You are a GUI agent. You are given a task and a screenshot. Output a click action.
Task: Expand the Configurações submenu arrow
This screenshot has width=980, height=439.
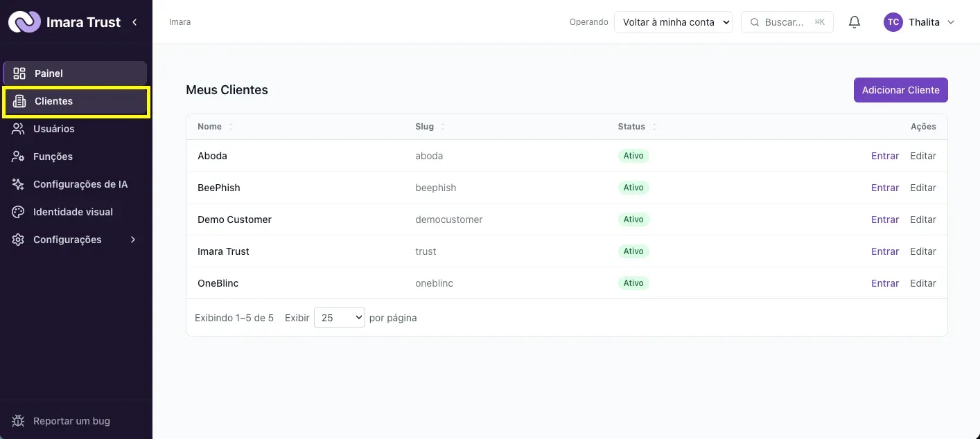click(133, 240)
